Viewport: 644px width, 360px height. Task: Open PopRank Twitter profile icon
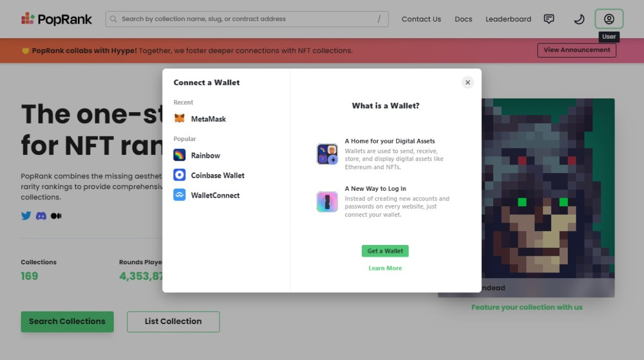point(26,215)
